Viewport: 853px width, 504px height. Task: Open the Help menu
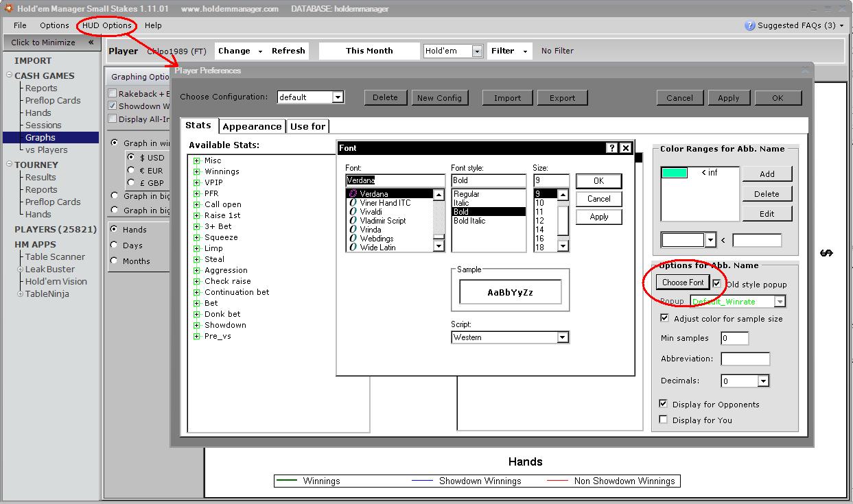pyautogui.click(x=153, y=25)
